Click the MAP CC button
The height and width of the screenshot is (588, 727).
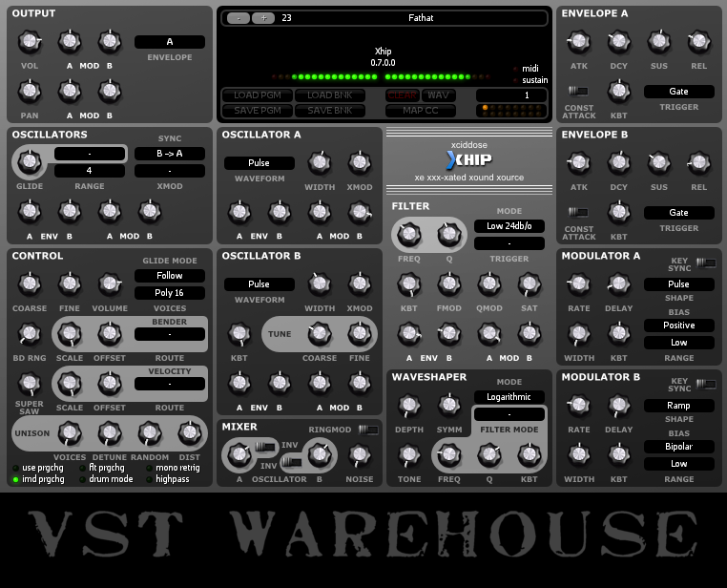[x=420, y=111]
